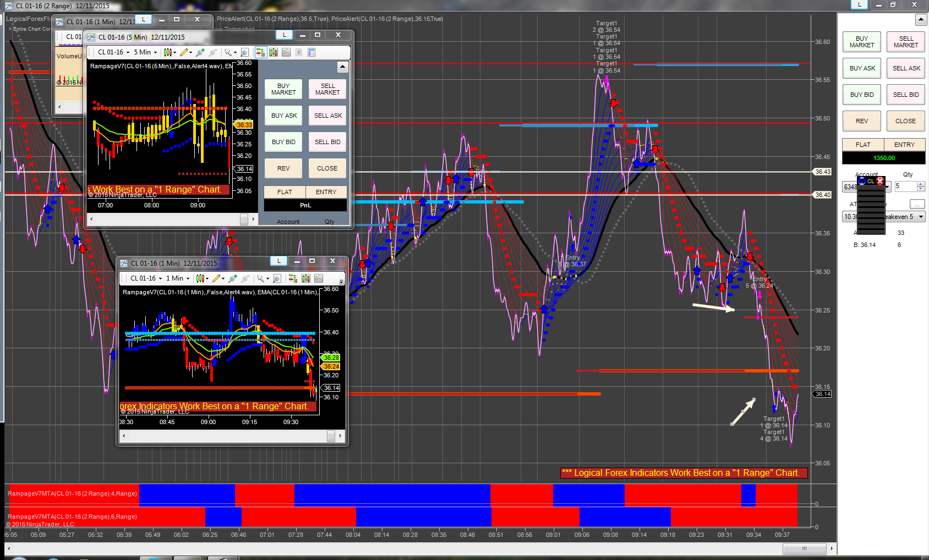Click CLOSE position button in 5 Min window
Viewport: 929px width, 560px height.
click(x=327, y=168)
